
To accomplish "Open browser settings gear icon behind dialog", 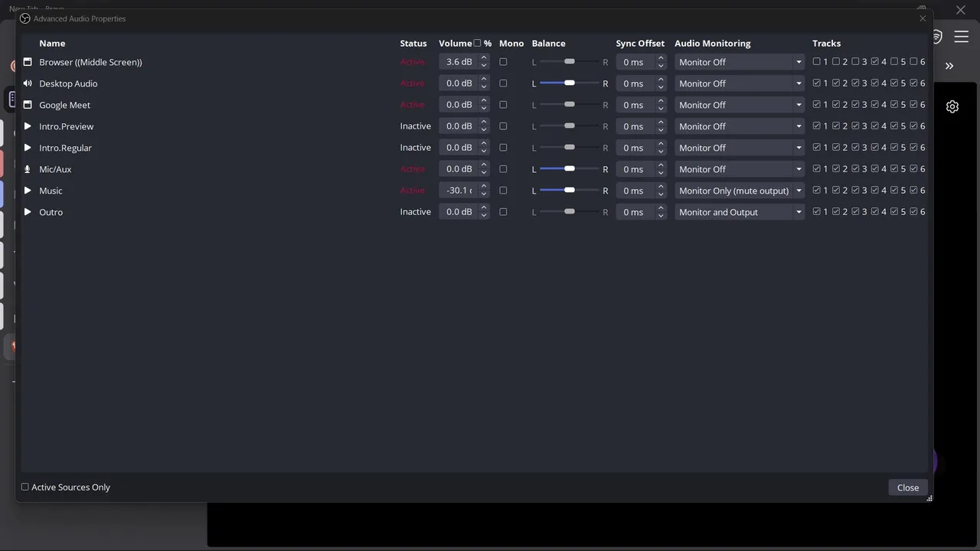I will coord(952,107).
